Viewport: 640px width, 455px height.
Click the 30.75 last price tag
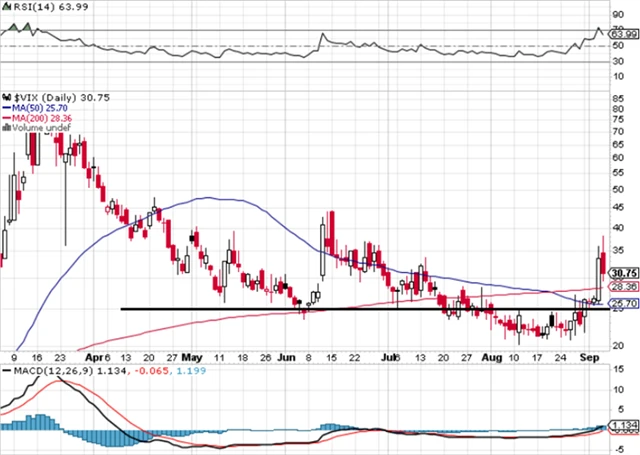pos(624,273)
